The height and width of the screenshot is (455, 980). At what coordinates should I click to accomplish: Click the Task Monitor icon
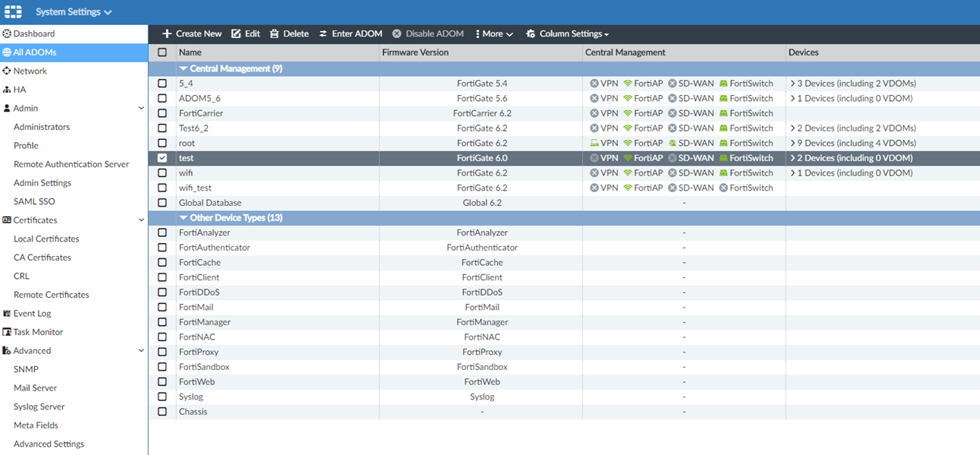pos(7,333)
